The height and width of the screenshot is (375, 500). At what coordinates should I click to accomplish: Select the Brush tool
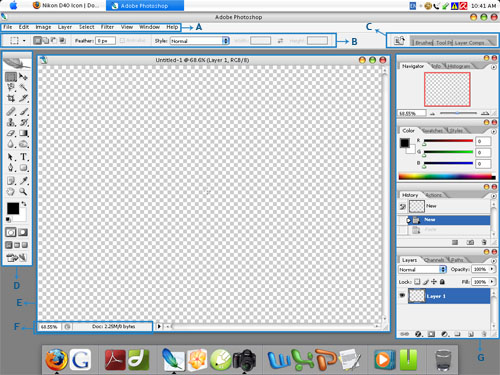point(23,111)
